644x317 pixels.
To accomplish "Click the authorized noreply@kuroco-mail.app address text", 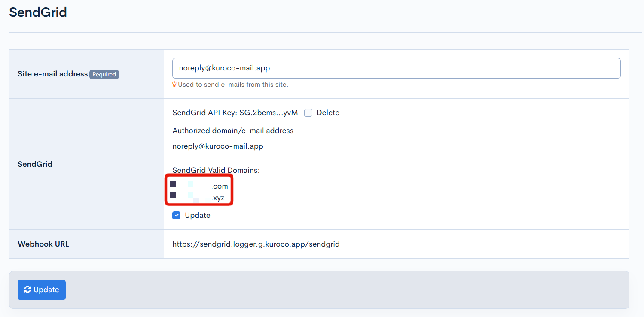I will pyautogui.click(x=218, y=146).
